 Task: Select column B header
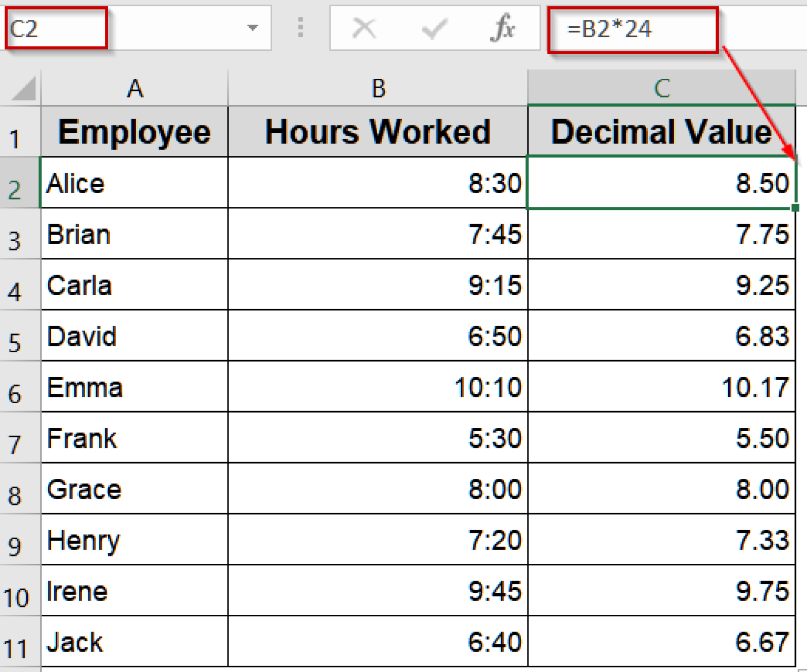pyautogui.click(x=377, y=88)
